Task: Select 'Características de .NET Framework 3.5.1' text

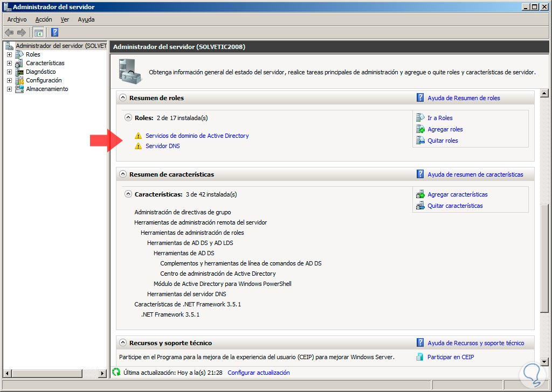Action: click(188, 304)
